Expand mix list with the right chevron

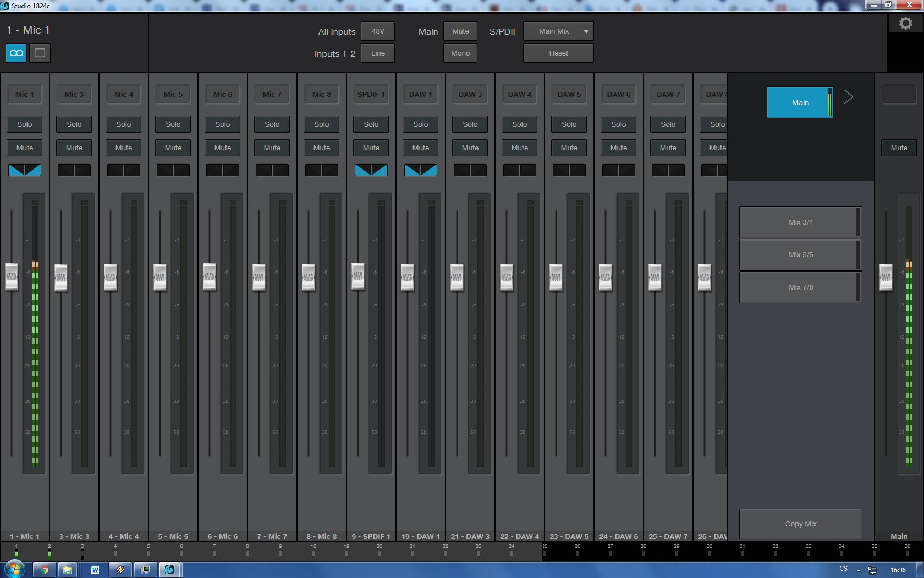(849, 97)
